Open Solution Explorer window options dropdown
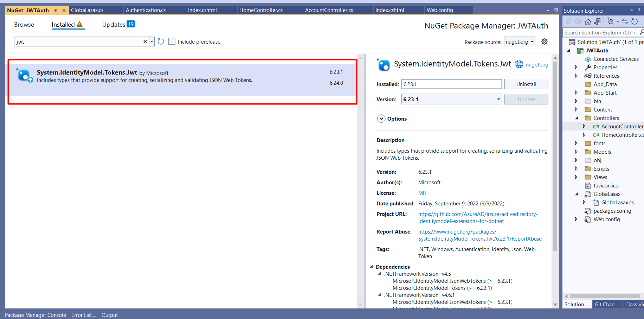 632,11
